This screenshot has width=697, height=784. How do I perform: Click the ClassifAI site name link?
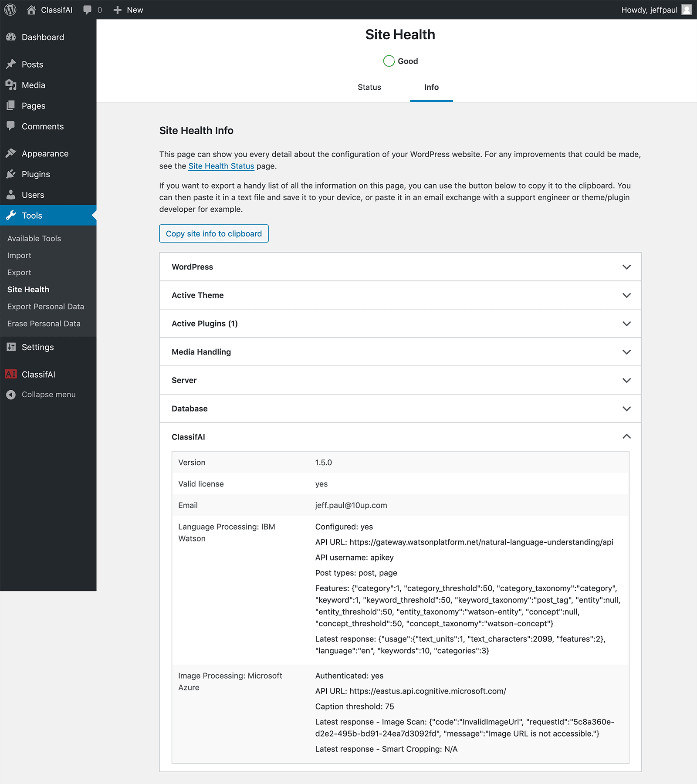(x=57, y=10)
